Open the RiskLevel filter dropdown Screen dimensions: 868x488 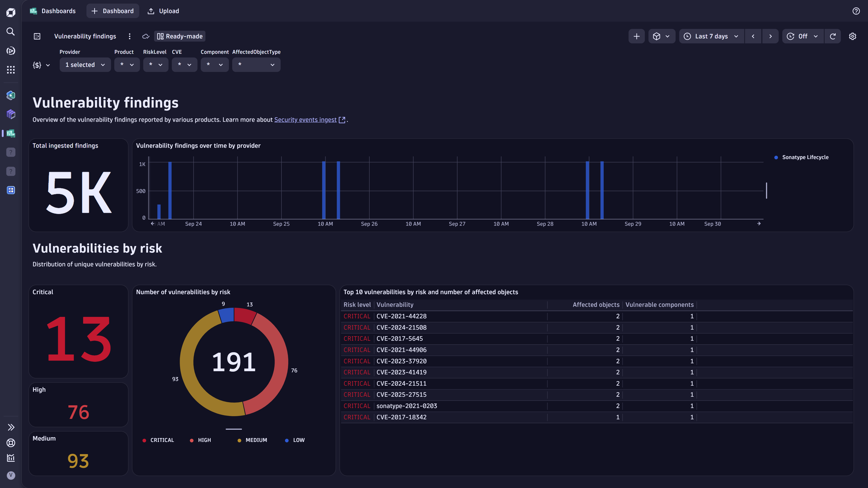[x=156, y=64]
